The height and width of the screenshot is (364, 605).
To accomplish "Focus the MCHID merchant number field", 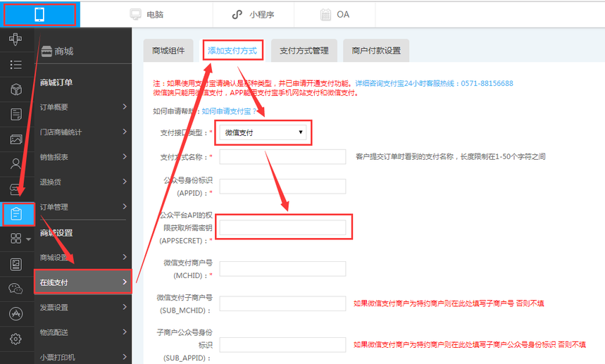I will [x=282, y=269].
